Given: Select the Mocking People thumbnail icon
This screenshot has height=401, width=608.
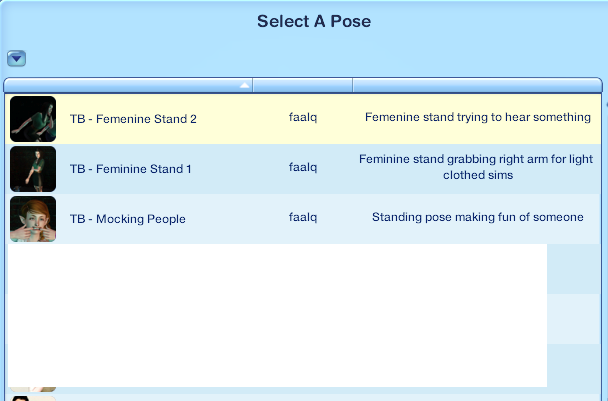Looking at the screenshot, I should [33, 219].
